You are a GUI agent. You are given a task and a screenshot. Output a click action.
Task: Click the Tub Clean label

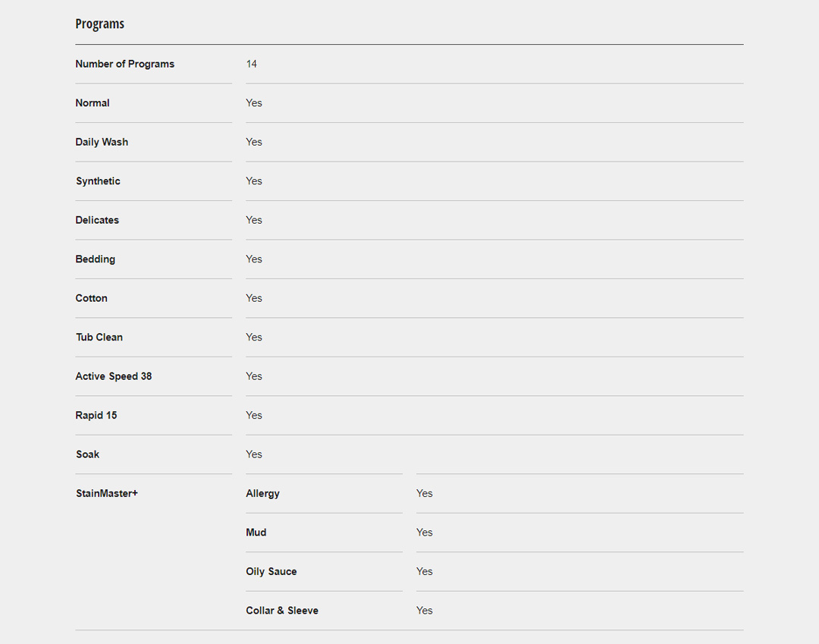tap(99, 338)
